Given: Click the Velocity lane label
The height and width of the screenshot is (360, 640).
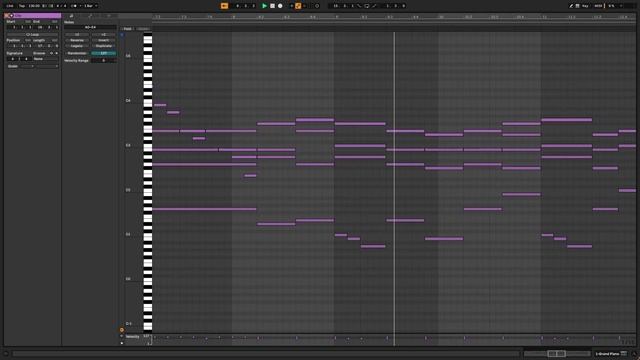Looking at the screenshot, I should [132, 337].
